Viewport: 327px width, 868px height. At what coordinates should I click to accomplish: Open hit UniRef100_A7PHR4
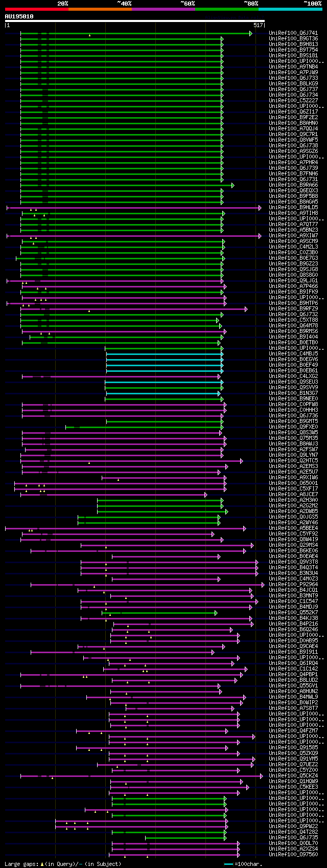[293, 163]
